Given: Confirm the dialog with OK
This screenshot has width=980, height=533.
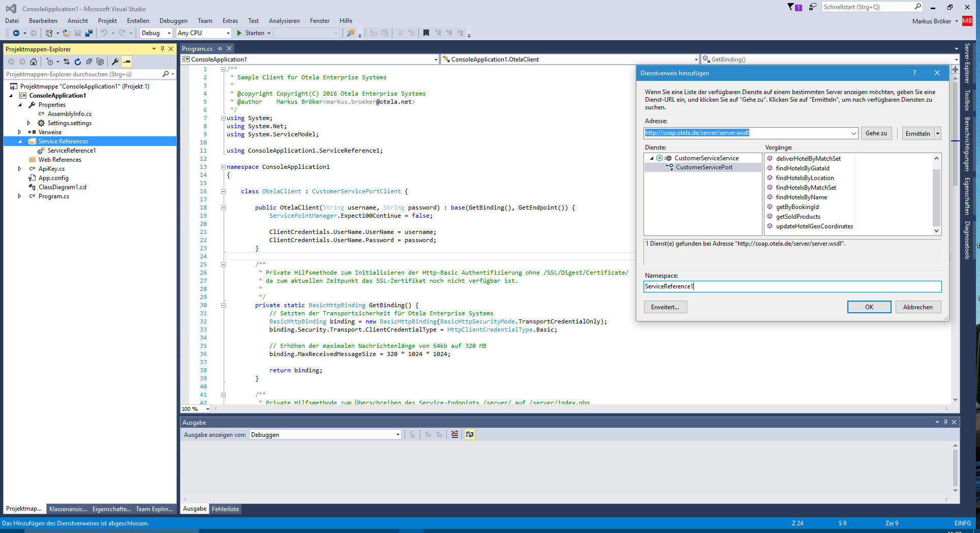Looking at the screenshot, I should (x=869, y=307).
